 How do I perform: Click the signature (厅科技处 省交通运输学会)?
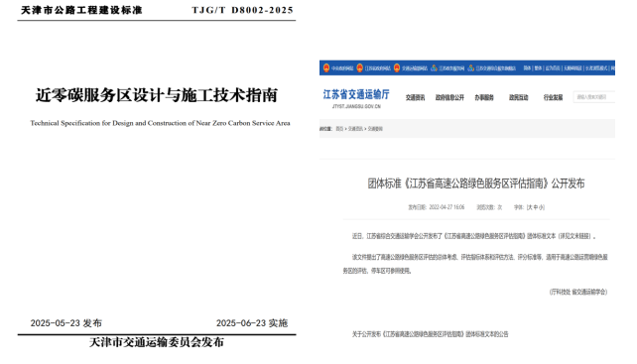pos(578,292)
